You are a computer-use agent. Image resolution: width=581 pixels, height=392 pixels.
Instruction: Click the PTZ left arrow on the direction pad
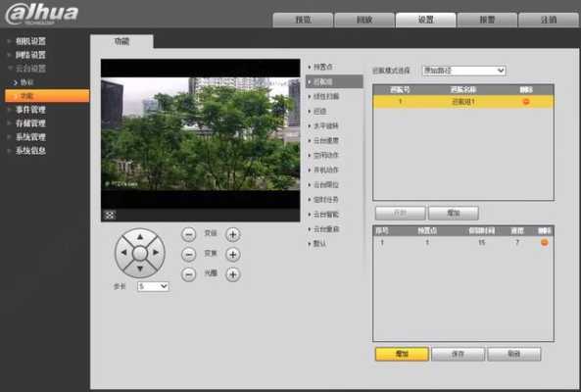(x=123, y=253)
